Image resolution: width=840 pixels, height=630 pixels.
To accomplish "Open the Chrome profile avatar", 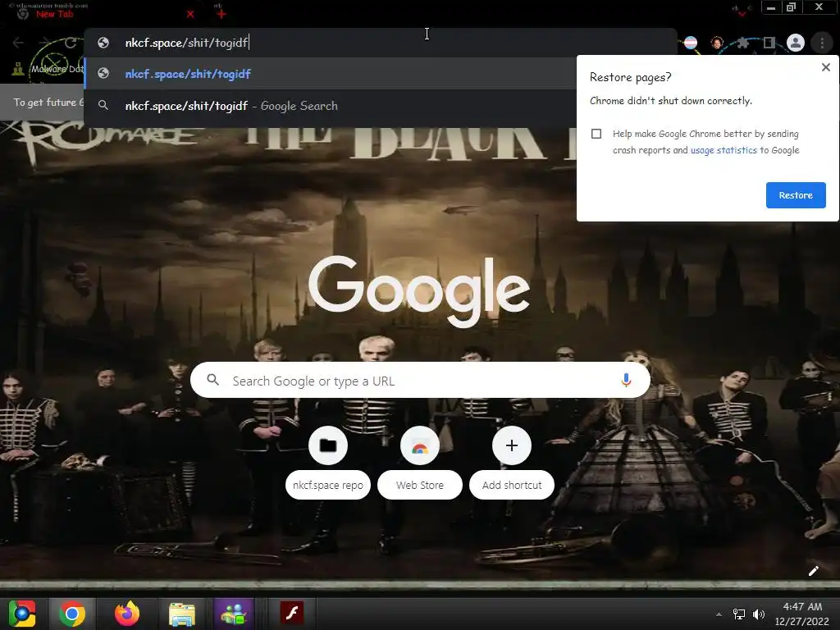I will pos(796,43).
